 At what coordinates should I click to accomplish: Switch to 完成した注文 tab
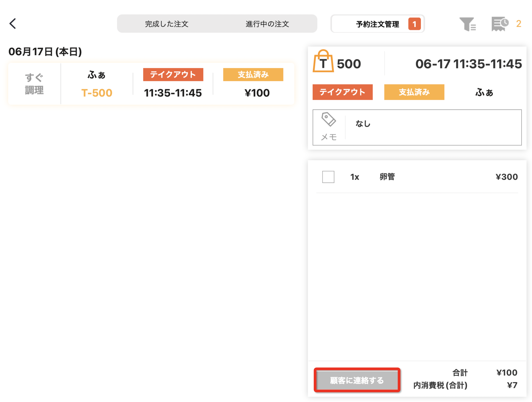tap(167, 24)
